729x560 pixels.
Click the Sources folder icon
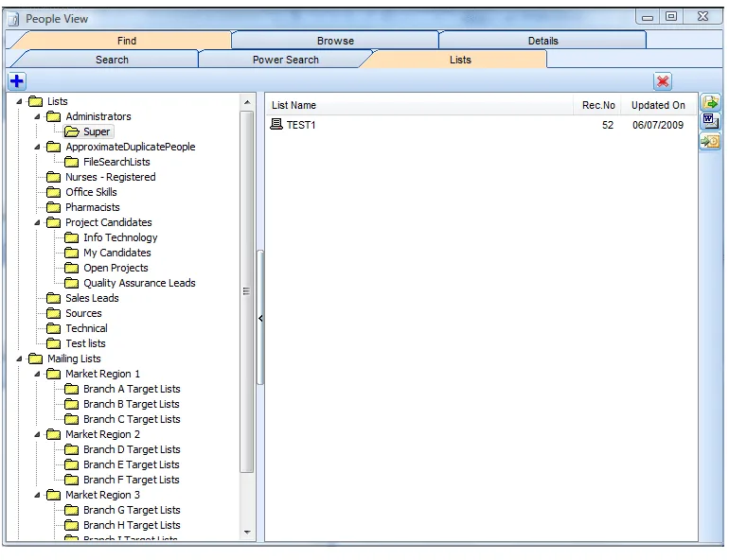pyautogui.click(x=53, y=313)
